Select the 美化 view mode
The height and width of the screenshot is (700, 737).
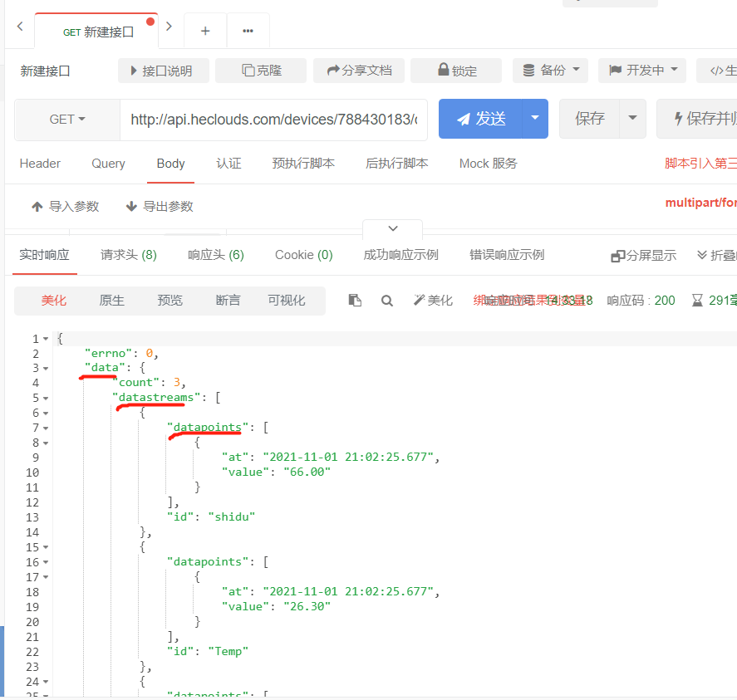click(x=53, y=301)
